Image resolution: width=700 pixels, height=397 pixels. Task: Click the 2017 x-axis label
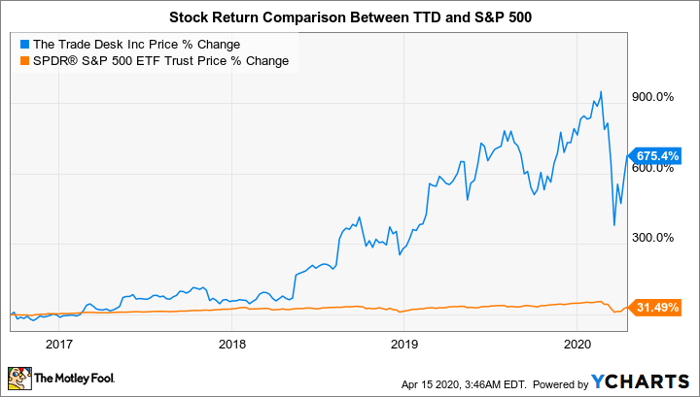(x=59, y=344)
